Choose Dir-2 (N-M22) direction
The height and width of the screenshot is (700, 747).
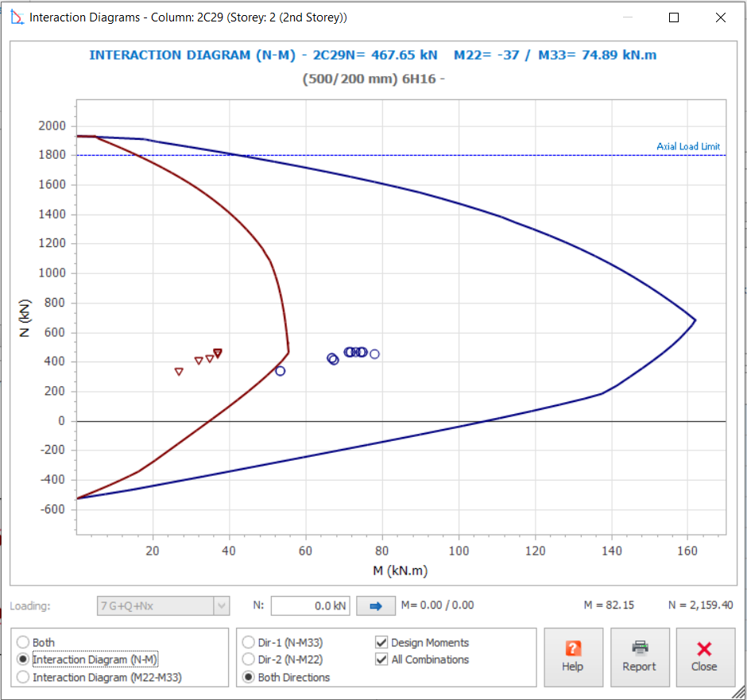(249, 659)
